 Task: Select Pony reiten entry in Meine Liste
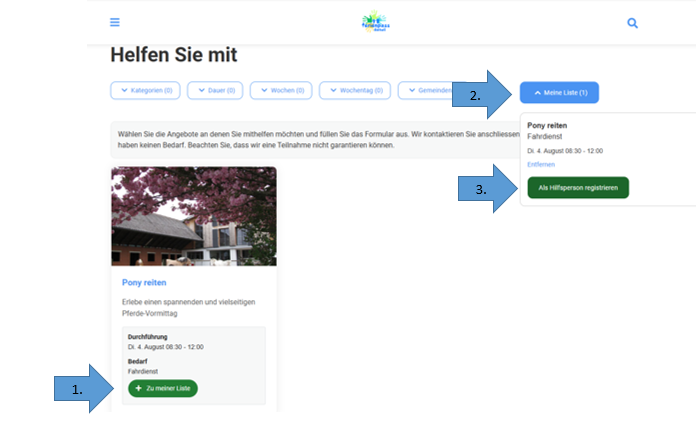click(548, 125)
